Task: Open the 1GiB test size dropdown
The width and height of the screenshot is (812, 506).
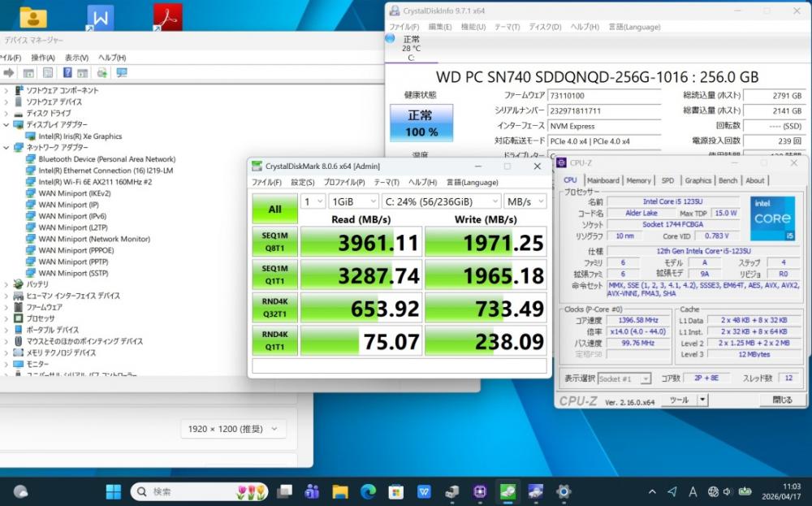Action: click(x=353, y=201)
